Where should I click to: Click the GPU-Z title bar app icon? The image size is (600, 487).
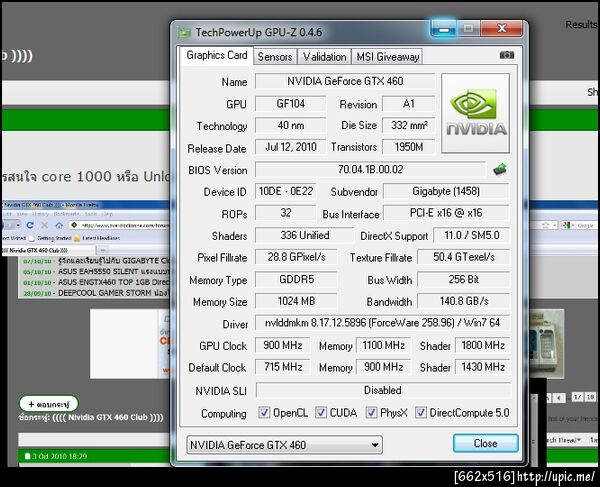[x=184, y=33]
